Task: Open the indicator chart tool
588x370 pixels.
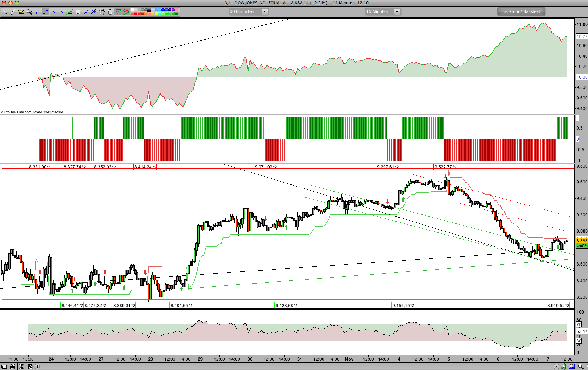Action: click(70, 12)
